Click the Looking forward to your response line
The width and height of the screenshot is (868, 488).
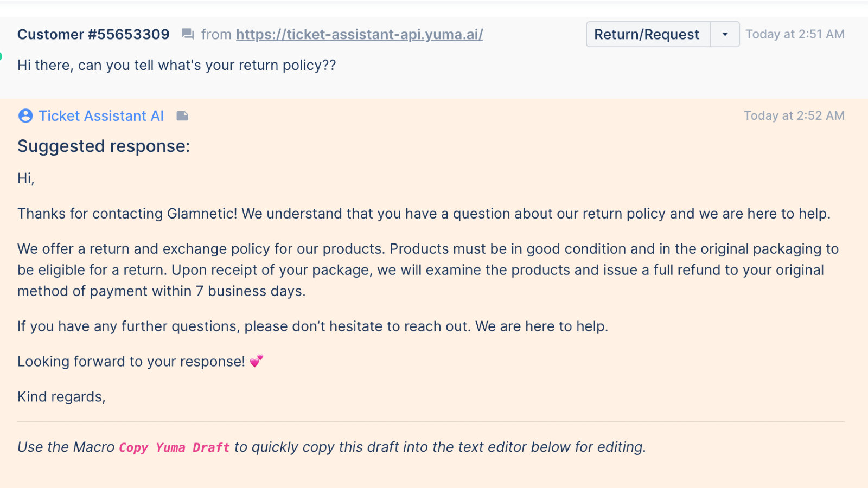coord(131,362)
